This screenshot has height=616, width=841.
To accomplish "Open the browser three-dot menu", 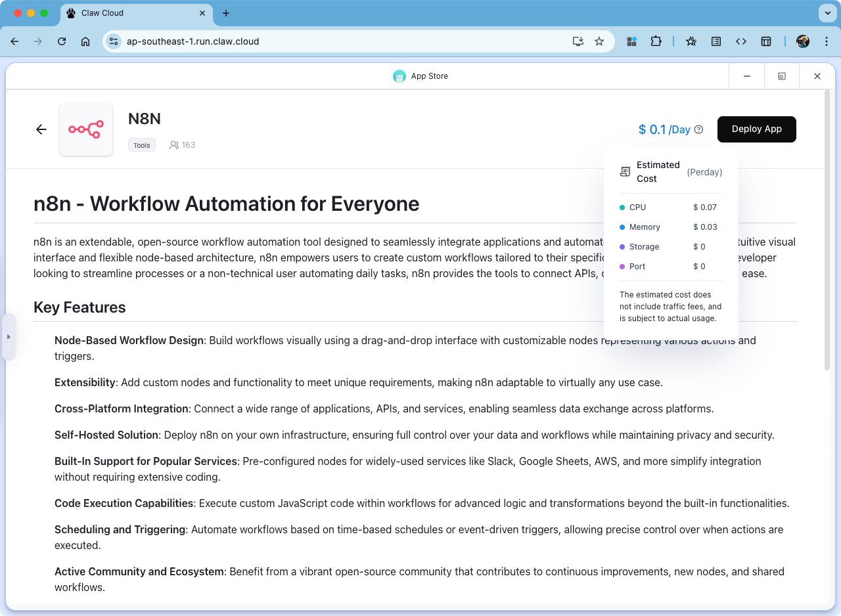I will [x=825, y=41].
